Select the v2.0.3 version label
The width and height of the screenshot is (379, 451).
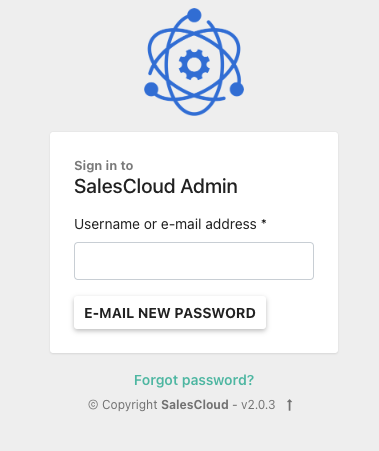click(x=258, y=405)
